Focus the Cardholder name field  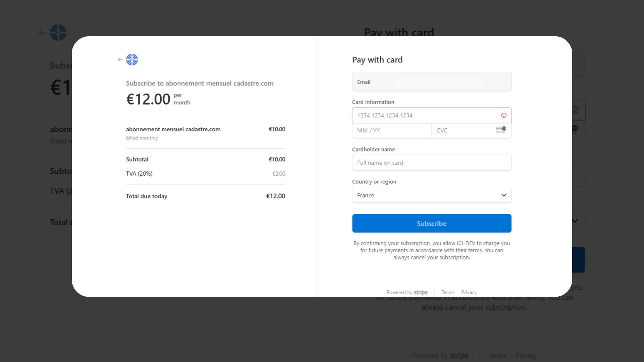(x=432, y=163)
